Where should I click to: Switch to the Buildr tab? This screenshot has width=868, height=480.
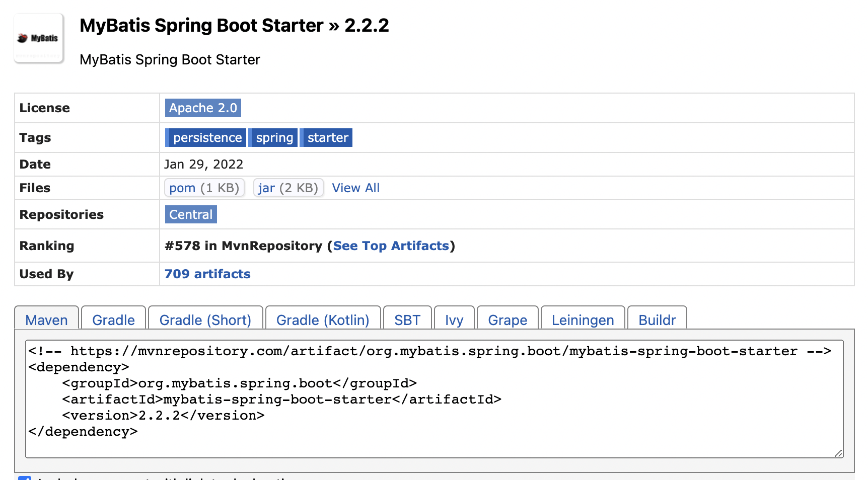tap(657, 319)
